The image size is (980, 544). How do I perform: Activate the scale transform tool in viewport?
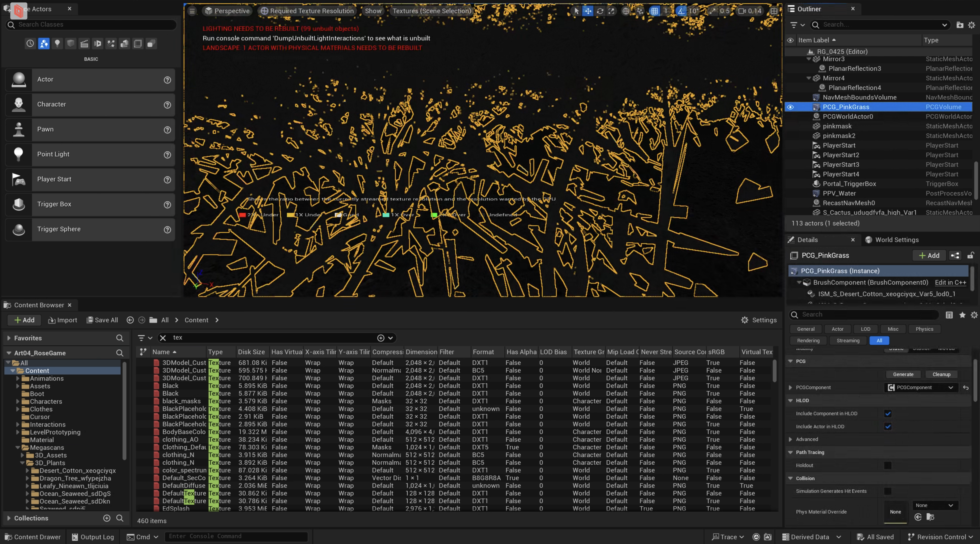pyautogui.click(x=611, y=11)
